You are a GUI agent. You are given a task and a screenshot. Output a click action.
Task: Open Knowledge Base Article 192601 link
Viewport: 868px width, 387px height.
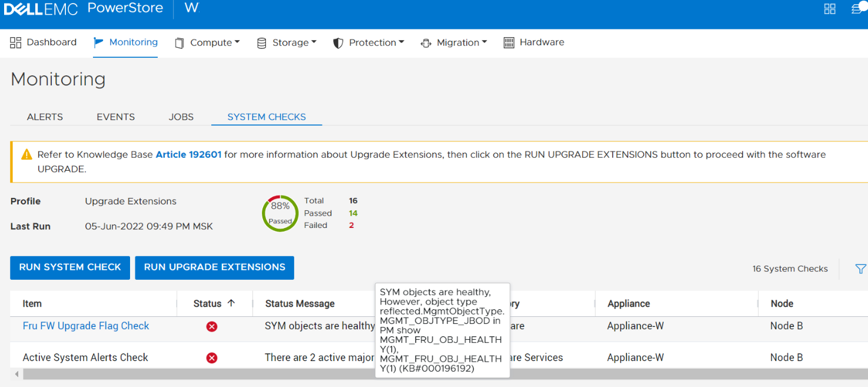[188, 155]
